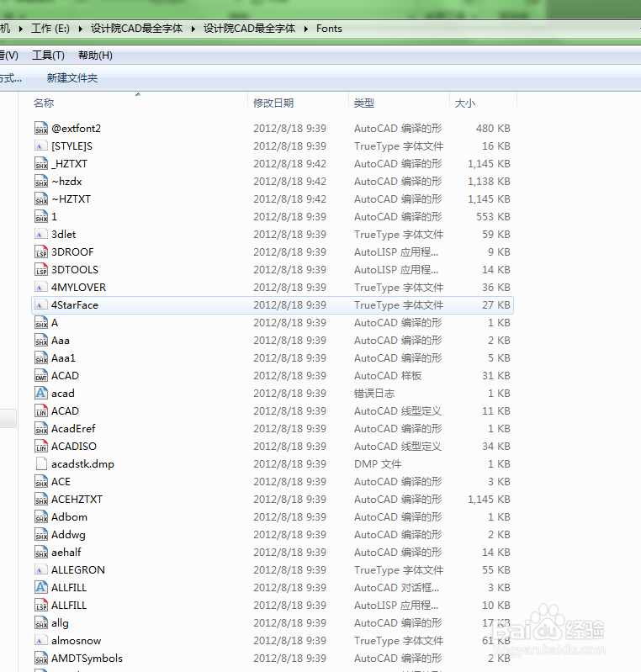Click the AutoCAD 样板 type cell
The height and width of the screenshot is (672, 641).
point(388,375)
